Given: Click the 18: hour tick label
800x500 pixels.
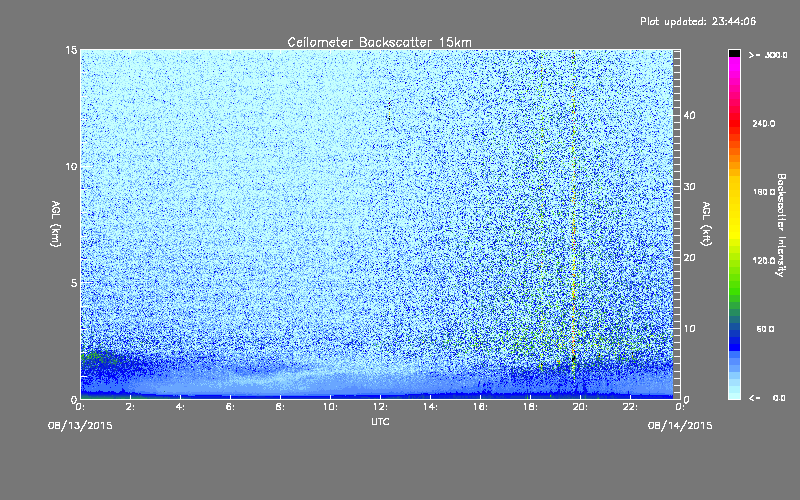Looking at the screenshot, I should pos(531,407).
